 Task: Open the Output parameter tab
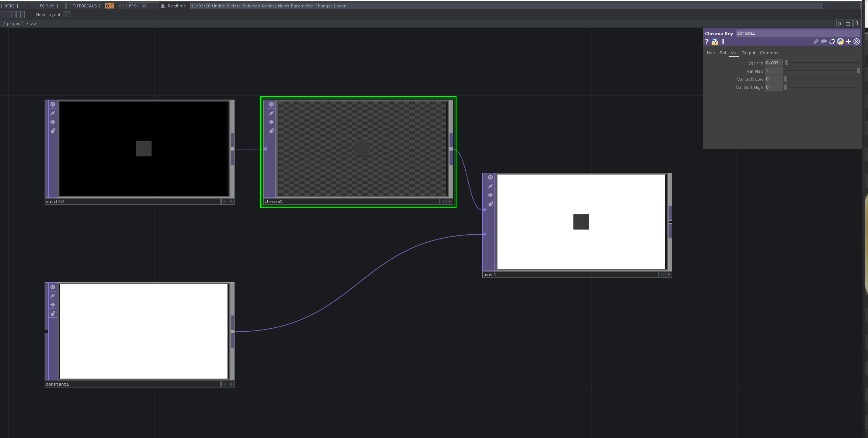click(x=749, y=53)
